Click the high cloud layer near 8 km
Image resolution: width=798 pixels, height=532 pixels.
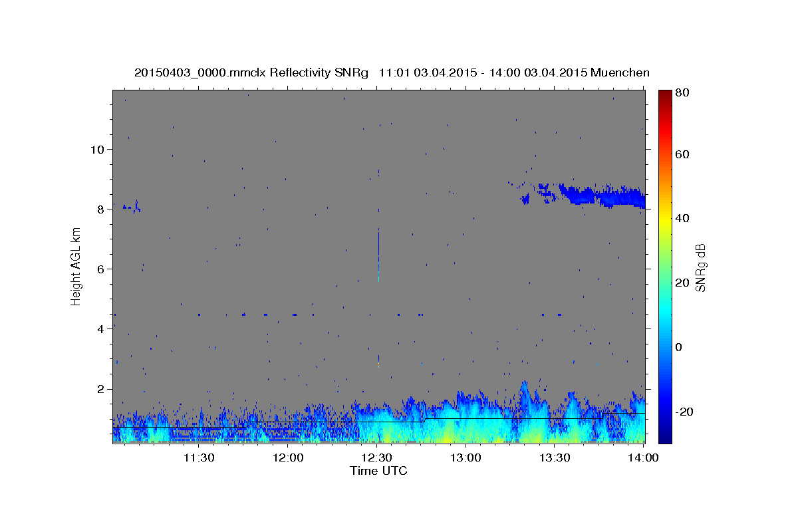point(602,196)
